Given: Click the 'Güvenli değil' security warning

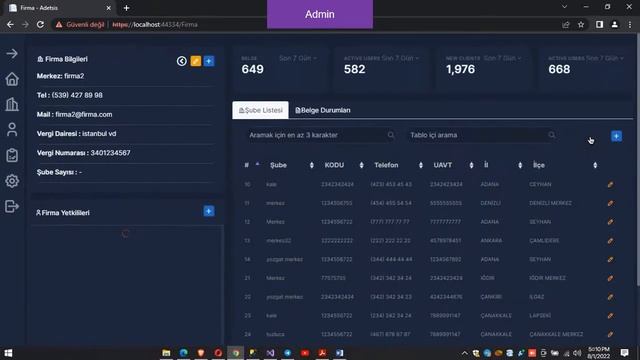Looking at the screenshot, I should (x=80, y=24).
